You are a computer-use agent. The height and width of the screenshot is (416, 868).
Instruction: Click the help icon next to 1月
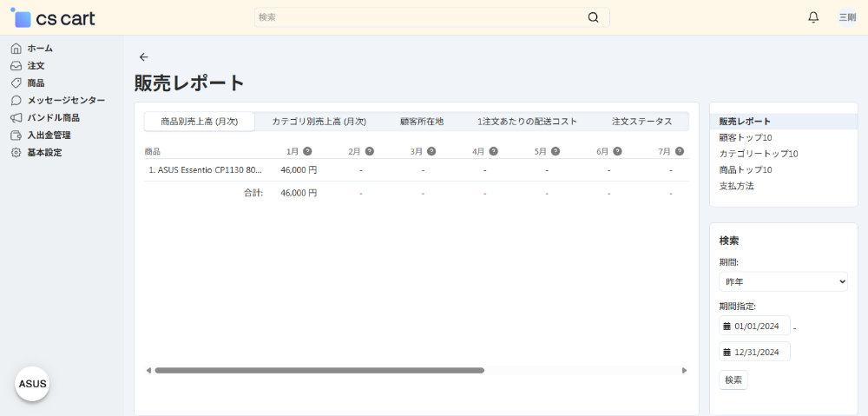[307, 151]
